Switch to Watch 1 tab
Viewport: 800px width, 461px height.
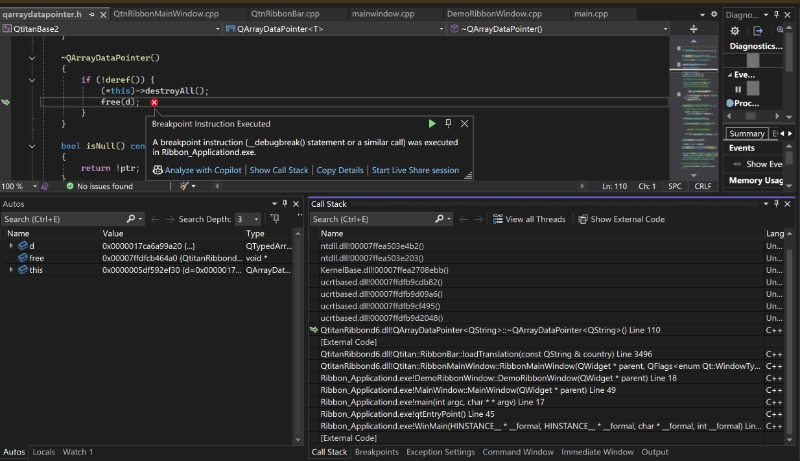click(x=78, y=452)
